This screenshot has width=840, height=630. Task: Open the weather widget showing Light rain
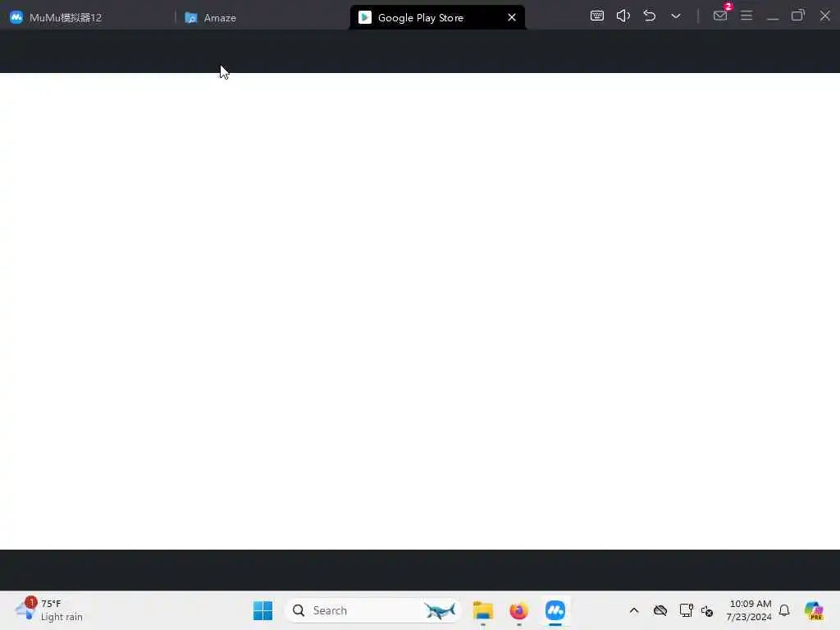point(49,610)
